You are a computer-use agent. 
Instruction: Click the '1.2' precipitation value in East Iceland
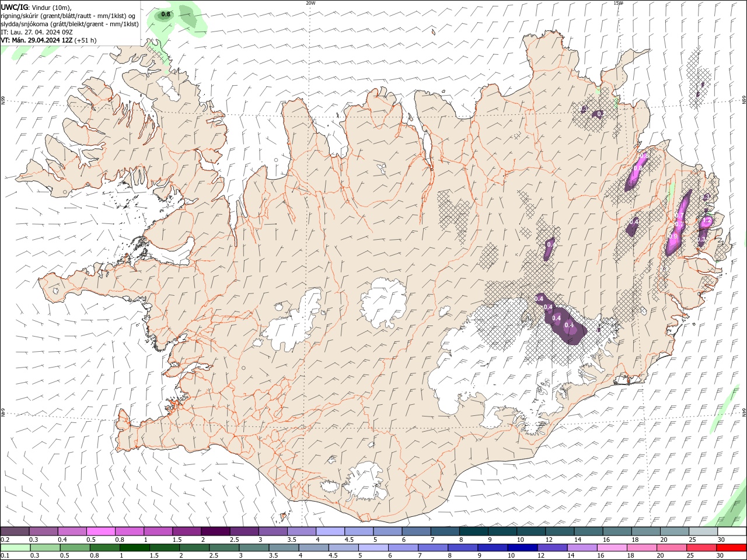[x=706, y=221]
